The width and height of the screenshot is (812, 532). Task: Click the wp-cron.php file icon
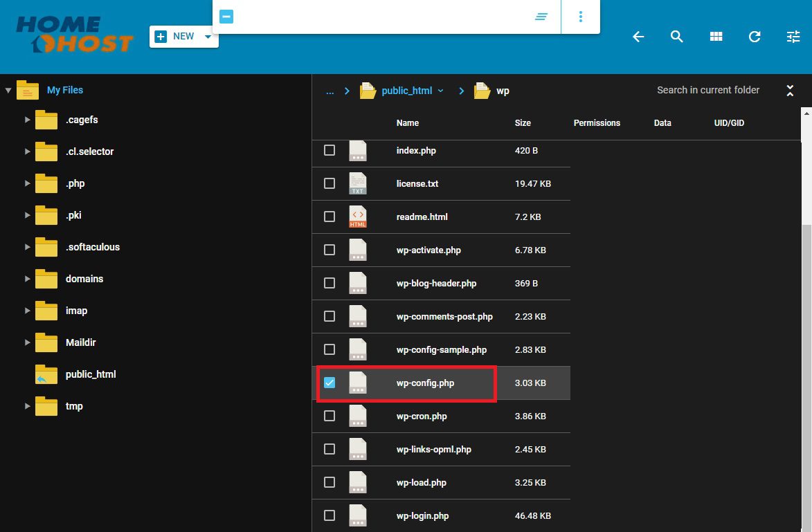click(357, 416)
